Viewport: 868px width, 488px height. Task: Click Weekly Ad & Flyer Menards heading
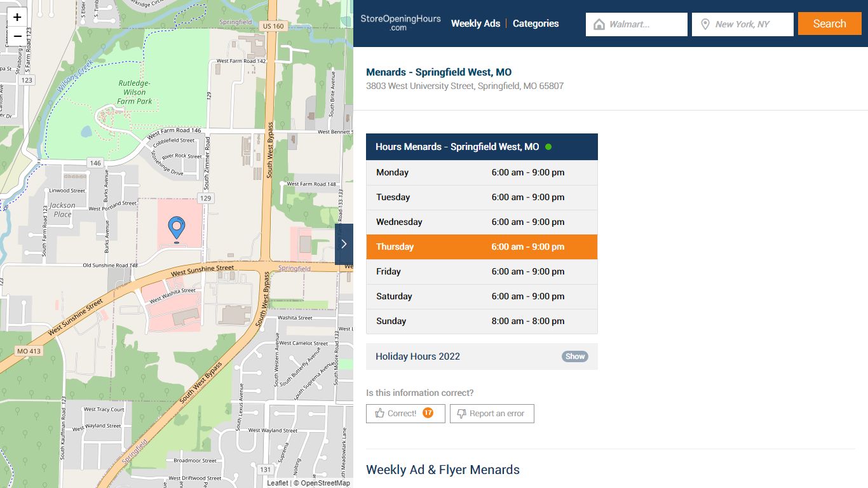(443, 470)
